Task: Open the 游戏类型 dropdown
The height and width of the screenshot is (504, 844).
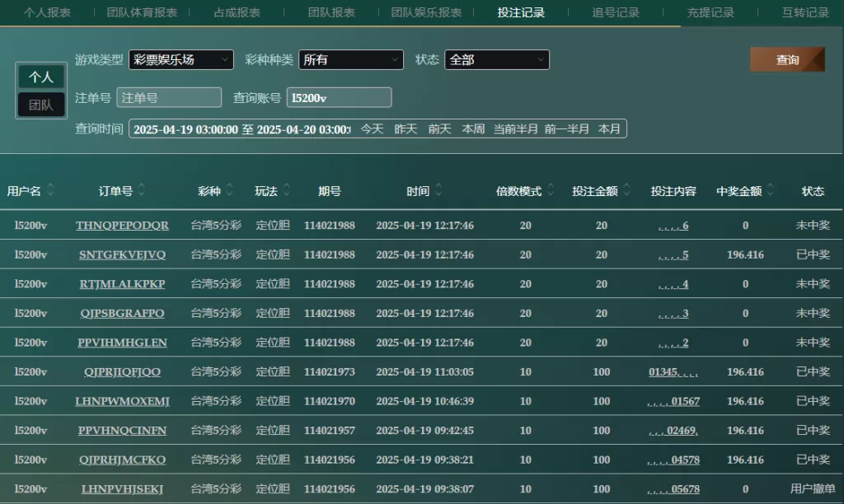Action: 181,60
